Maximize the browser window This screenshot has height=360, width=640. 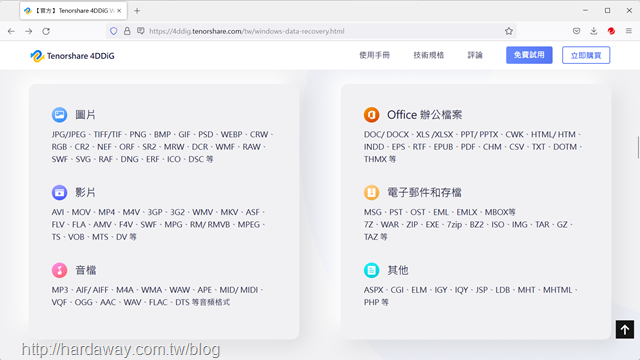607,11
